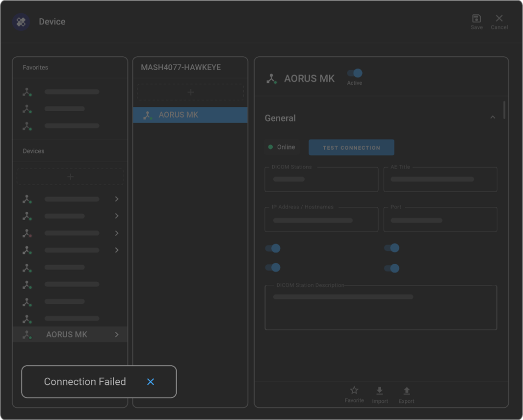Click the app logo icon in the top bar
Viewport: 523px width, 420px height.
21,22
